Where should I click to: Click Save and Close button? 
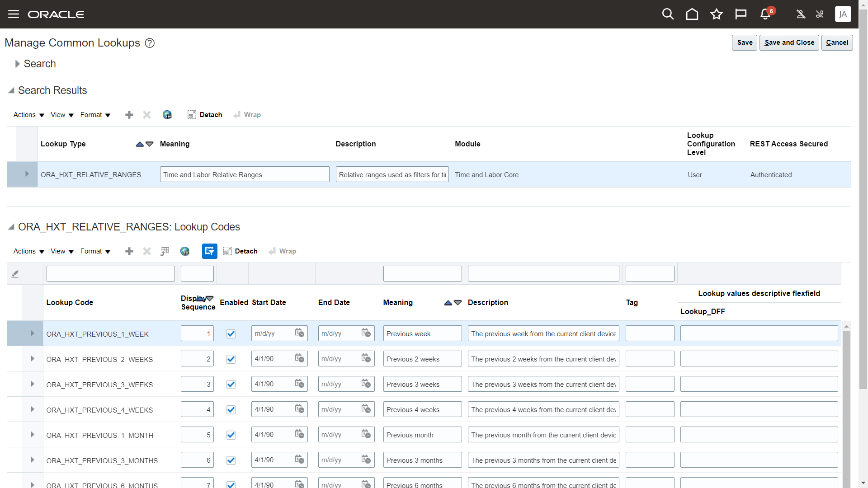point(789,42)
